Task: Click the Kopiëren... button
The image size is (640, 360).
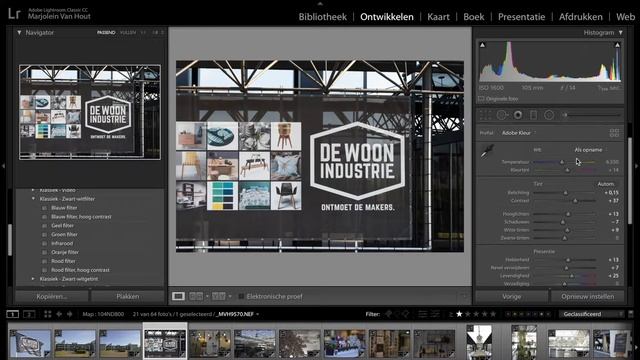Action: (x=52, y=296)
